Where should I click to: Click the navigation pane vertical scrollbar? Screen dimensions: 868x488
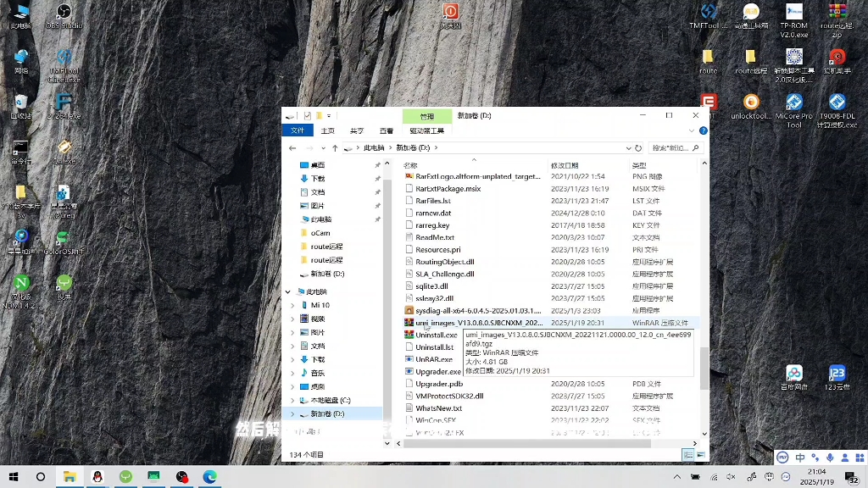coord(387,299)
